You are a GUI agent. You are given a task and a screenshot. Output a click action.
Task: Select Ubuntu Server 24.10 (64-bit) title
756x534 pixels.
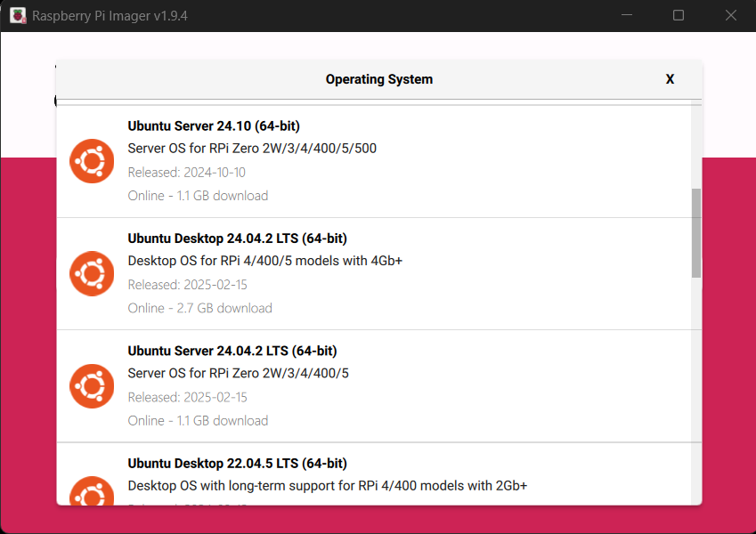pos(214,125)
